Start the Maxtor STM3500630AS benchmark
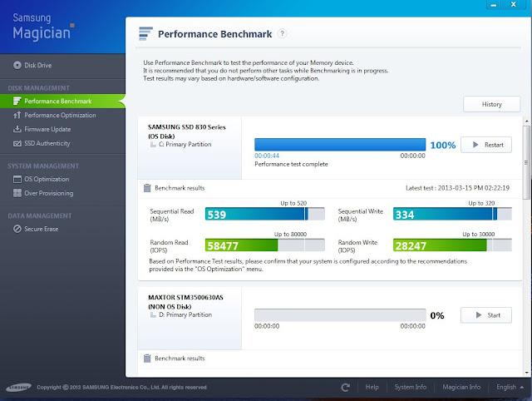This screenshot has width=532, height=401. 485,315
